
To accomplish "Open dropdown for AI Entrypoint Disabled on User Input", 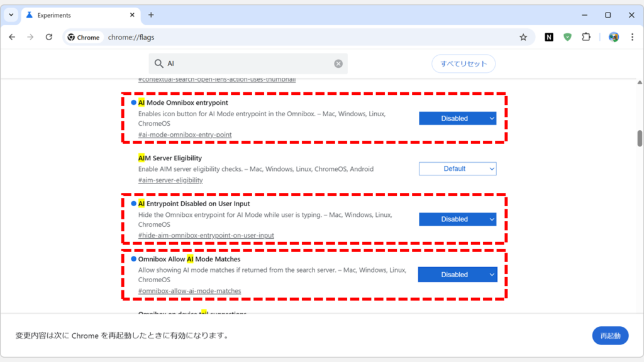I will coord(457,219).
